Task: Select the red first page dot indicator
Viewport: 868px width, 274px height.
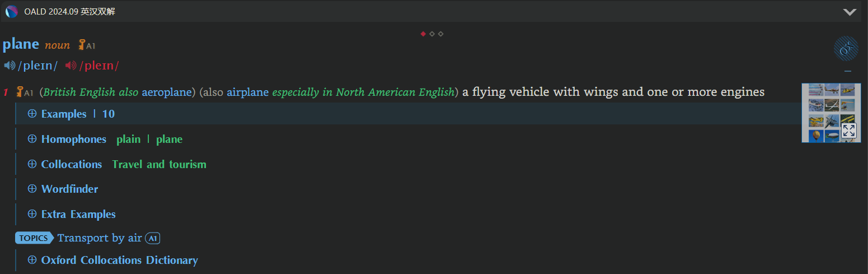Action: tap(423, 34)
